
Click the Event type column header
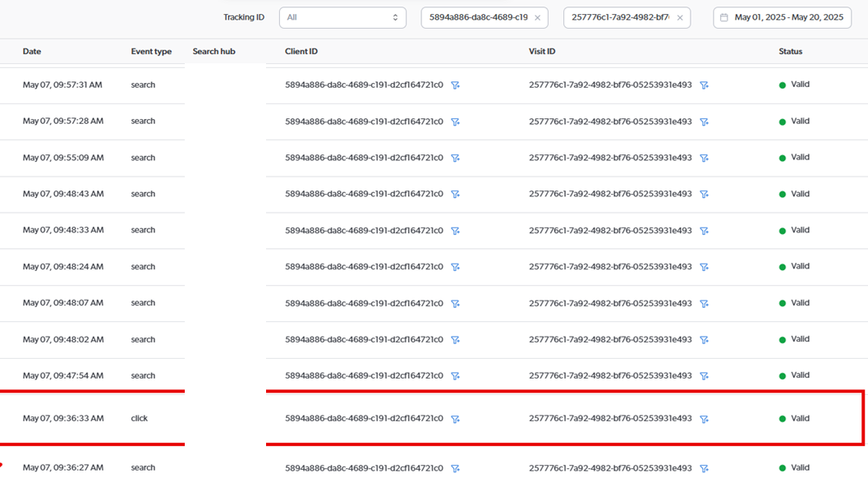click(x=151, y=52)
